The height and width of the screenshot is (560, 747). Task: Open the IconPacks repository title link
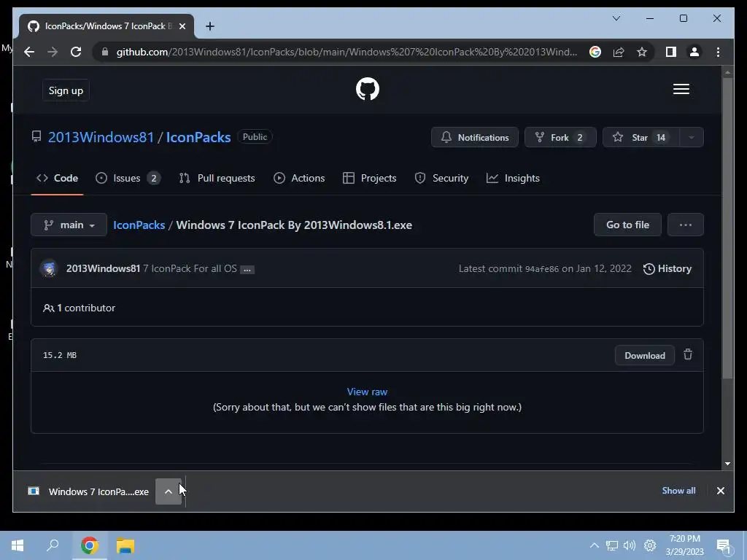pyautogui.click(x=198, y=137)
